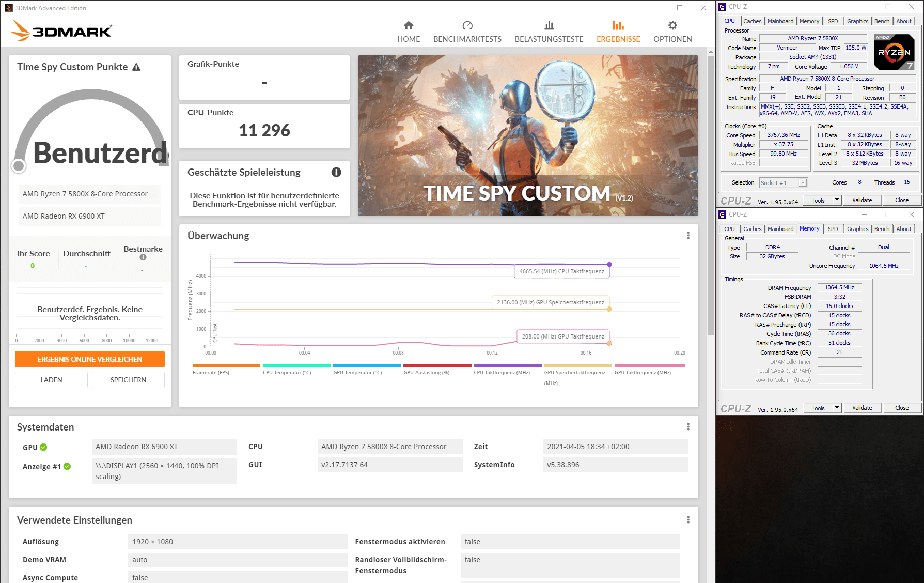The width and height of the screenshot is (924, 583).
Task: Open SPD tab in lower CPU-Z window
Action: tap(833, 229)
